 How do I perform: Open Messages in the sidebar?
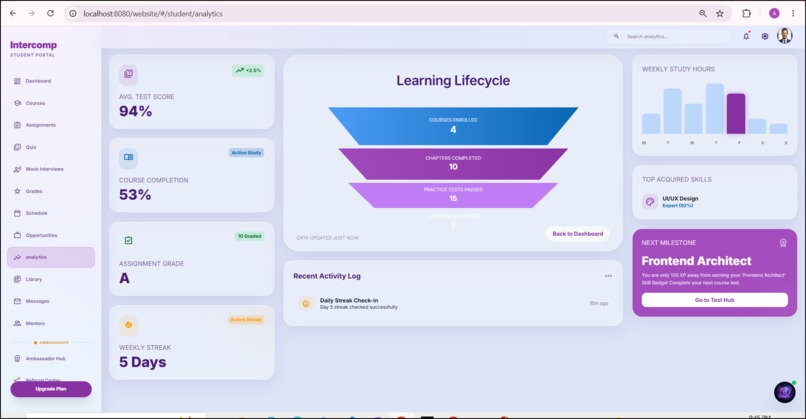[x=50, y=301]
